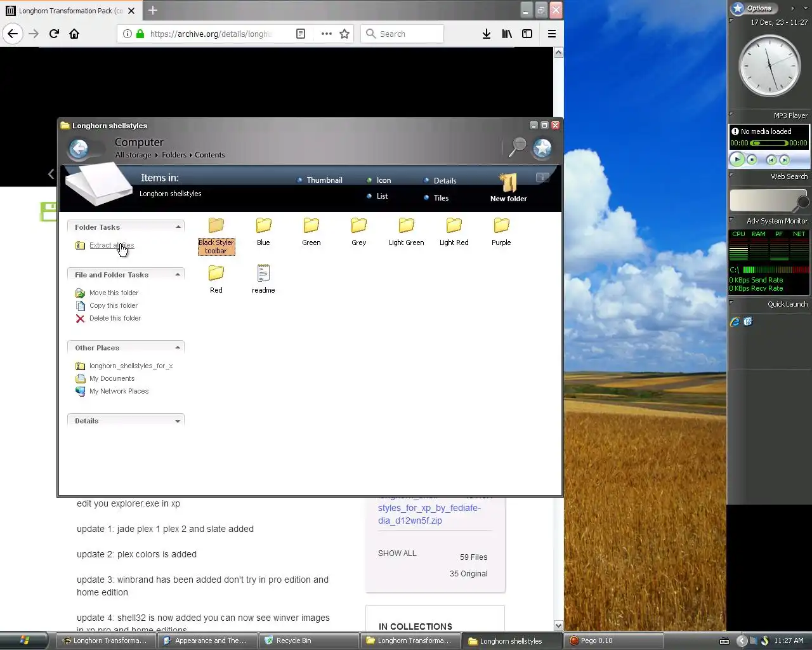Bookmark this page with the star icon
This screenshot has height=650, width=812.
tap(344, 34)
